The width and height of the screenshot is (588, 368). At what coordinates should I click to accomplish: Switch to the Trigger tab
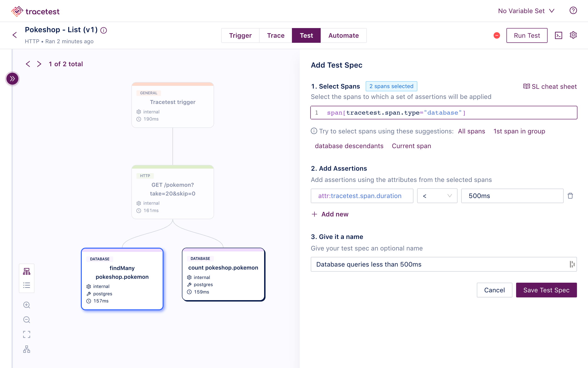click(x=240, y=35)
